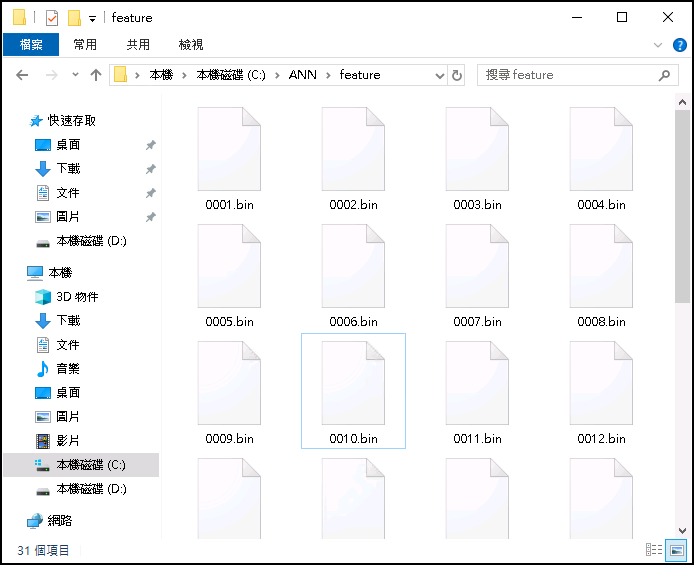Click the file list scroll up arrow
Image resolution: width=694 pixels, height=565 pixels.
coord(682,102)
